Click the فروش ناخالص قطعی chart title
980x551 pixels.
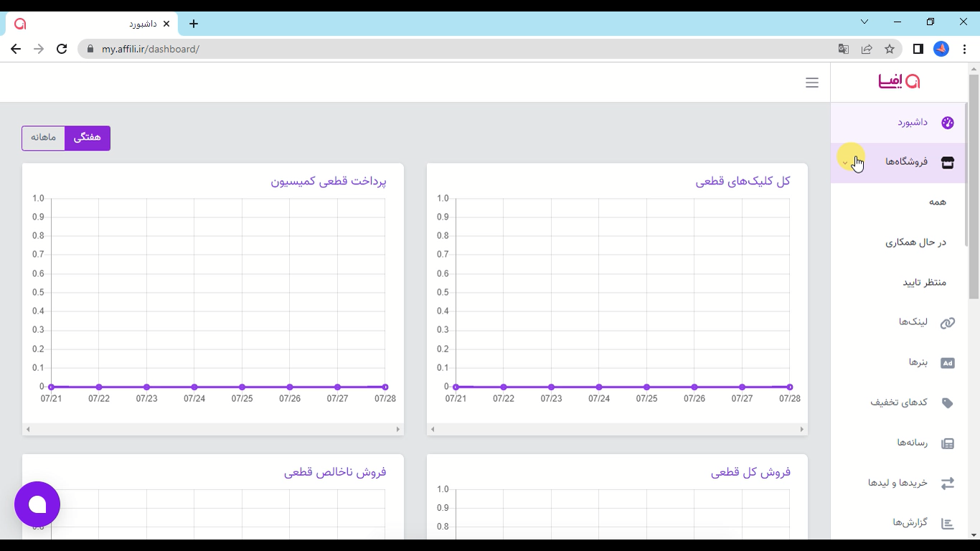point(335,472)
